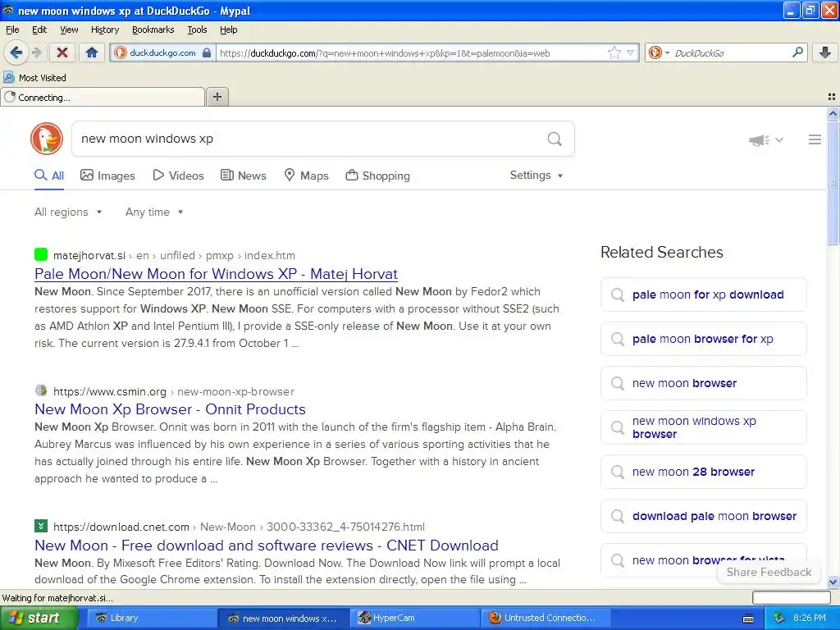Click the https://download.cnet.com result URL
The height and width of the screenshot is (630, 840).
pyautogui.click(x=121, y=527)
